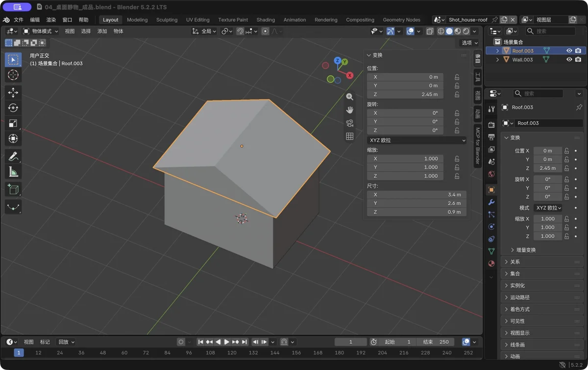588x370 pixels.
Task: Open the 物体模式 mode dropdown
Action: pyautogui.click(x=40, y=31)
